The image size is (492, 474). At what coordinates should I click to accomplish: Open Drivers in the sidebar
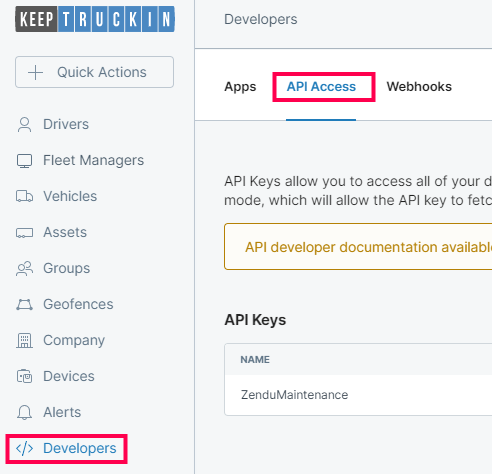tap(66, 124)
